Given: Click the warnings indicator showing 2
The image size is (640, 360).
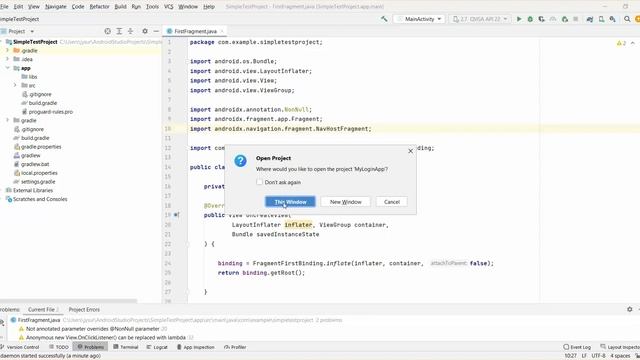Looking at the screenshot, I should (621, 43).
